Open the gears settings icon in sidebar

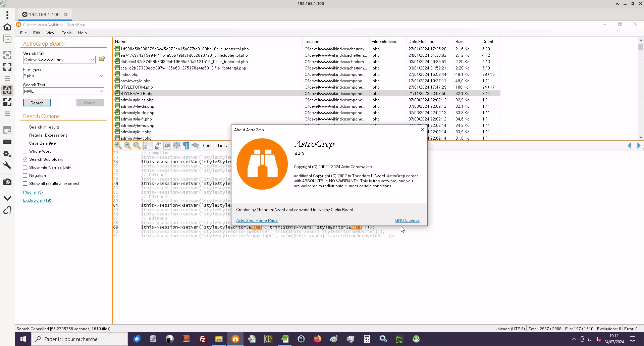[x=7, y=154]
